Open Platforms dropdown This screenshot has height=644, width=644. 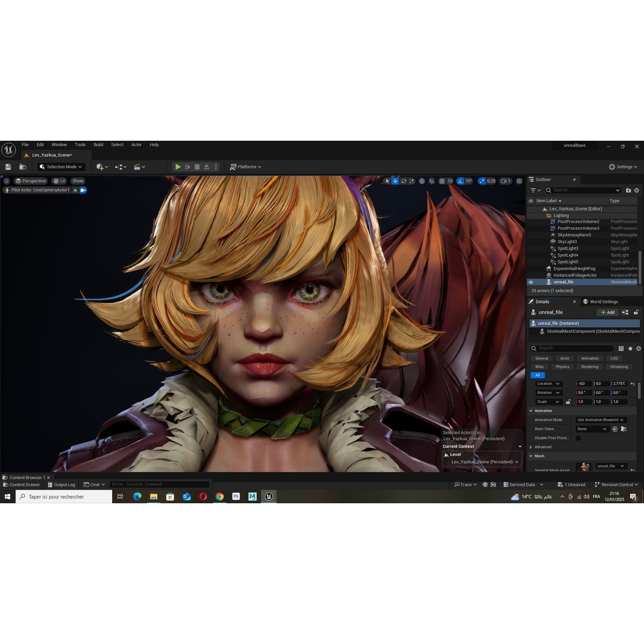click(246, 167)
